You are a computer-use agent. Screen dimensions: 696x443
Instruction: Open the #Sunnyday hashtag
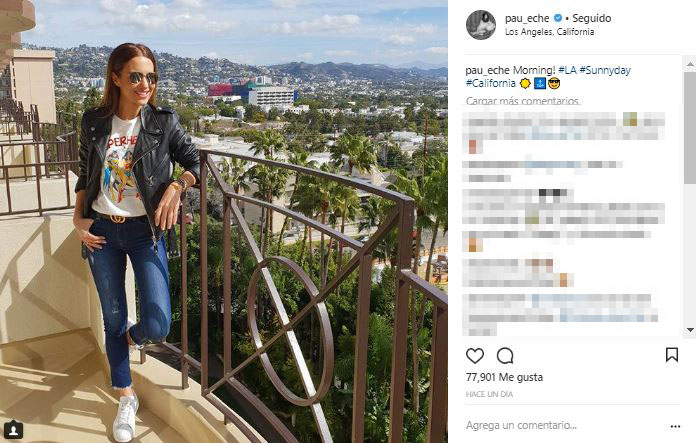[605, 70]
